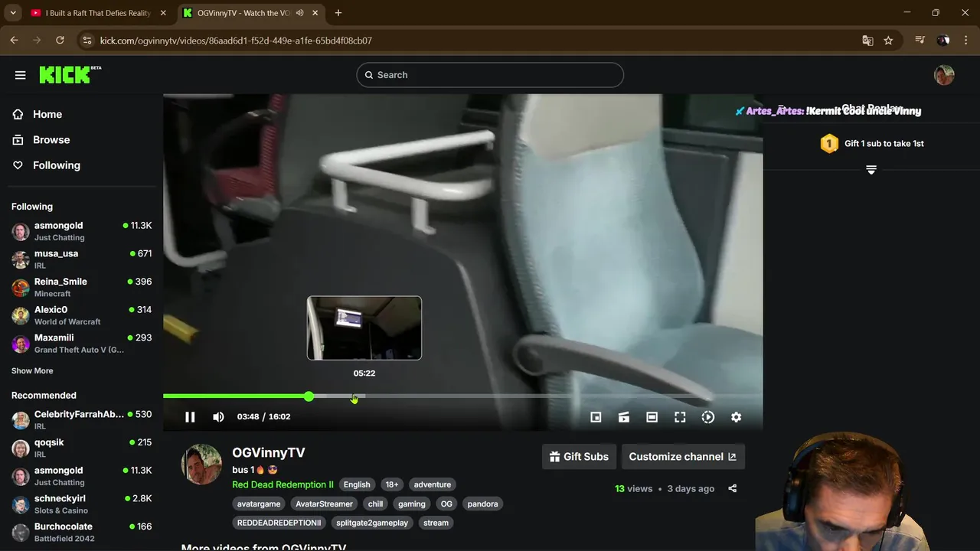The height and width of the screenshot is (551, 980).
Task: Open playback speed control
Action: 708,417
